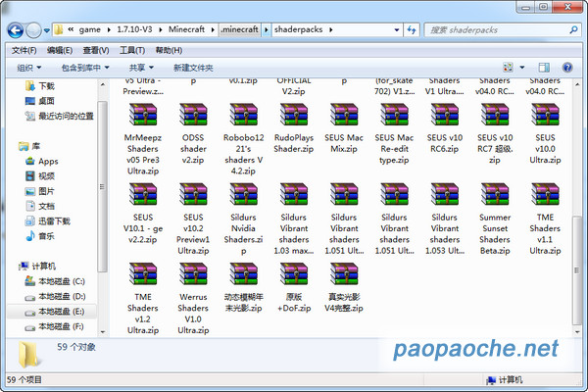Open the 文件(F) menu
The height and width of the screenshot is (392, 588).
[x=24, y=50]
